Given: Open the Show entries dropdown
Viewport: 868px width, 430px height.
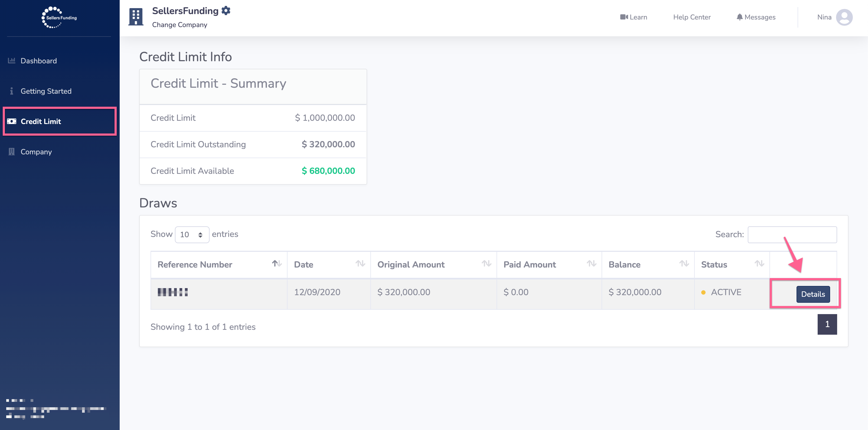Looking at the screenshot, I should pos(192,234).
